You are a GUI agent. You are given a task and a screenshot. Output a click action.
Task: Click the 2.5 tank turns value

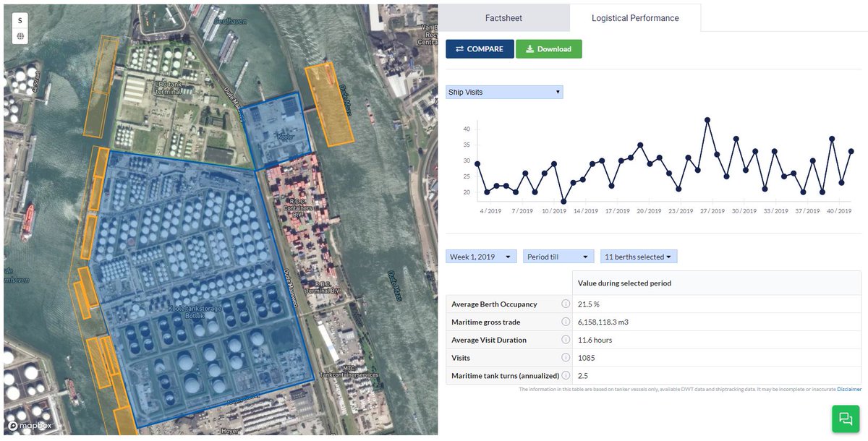[x=582, y=375]
